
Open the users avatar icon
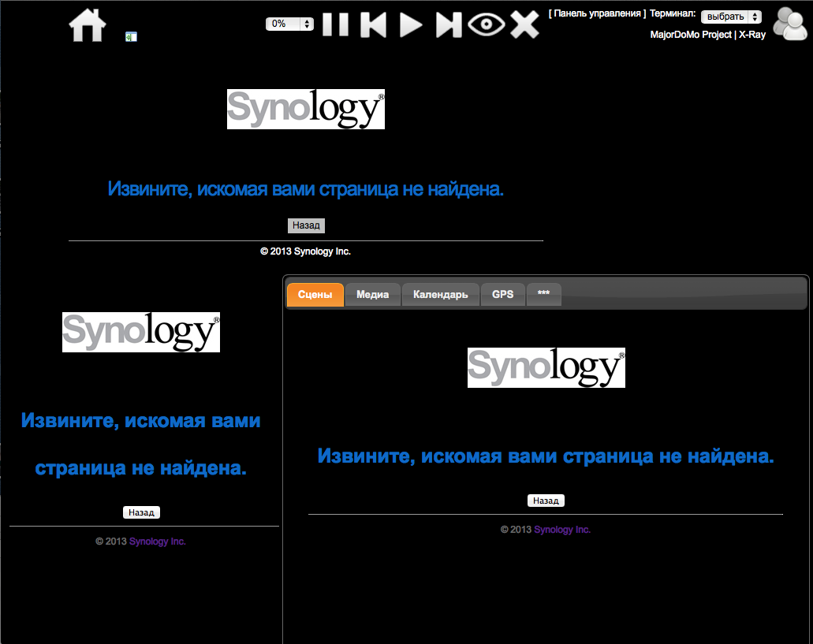coord(789,24)
